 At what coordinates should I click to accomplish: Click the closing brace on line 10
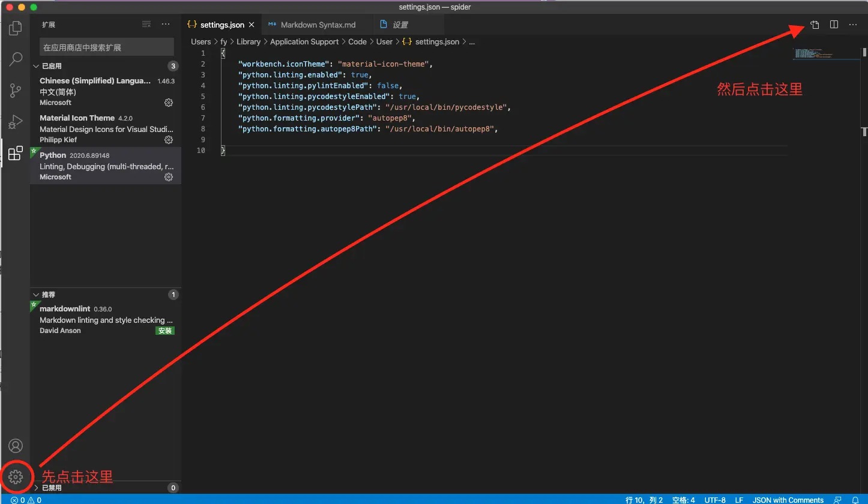(223, 151)
